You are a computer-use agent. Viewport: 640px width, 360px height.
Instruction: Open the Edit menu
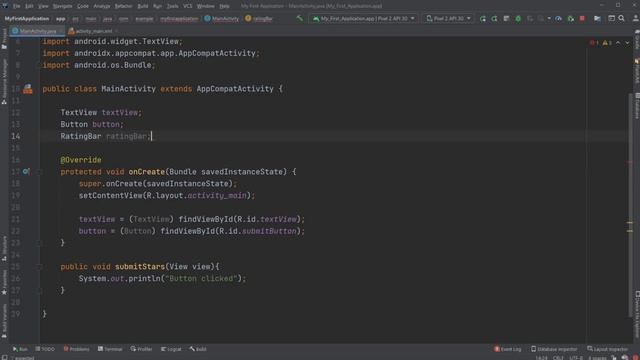[29, 6]
